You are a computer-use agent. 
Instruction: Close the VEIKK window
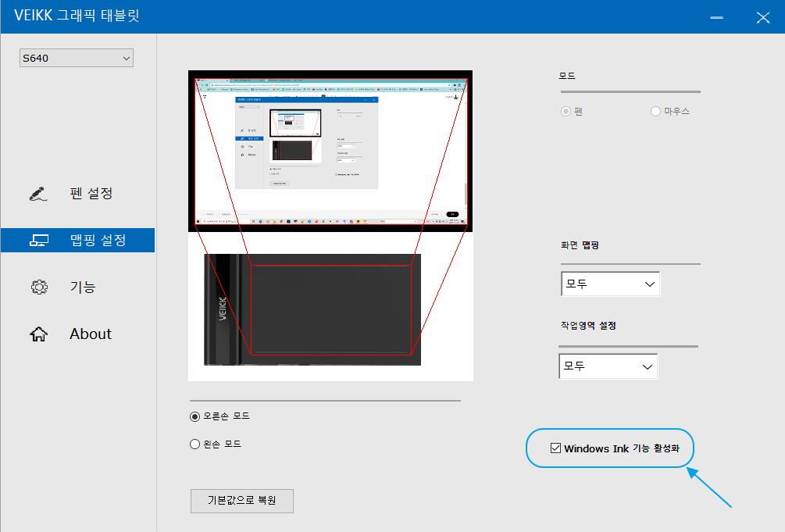pos(763,17)
